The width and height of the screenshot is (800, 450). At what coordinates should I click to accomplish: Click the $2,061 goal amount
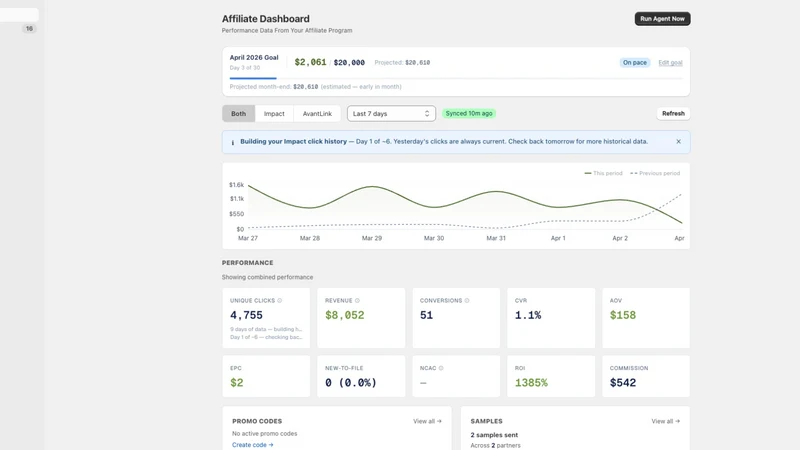click(310, 62)
